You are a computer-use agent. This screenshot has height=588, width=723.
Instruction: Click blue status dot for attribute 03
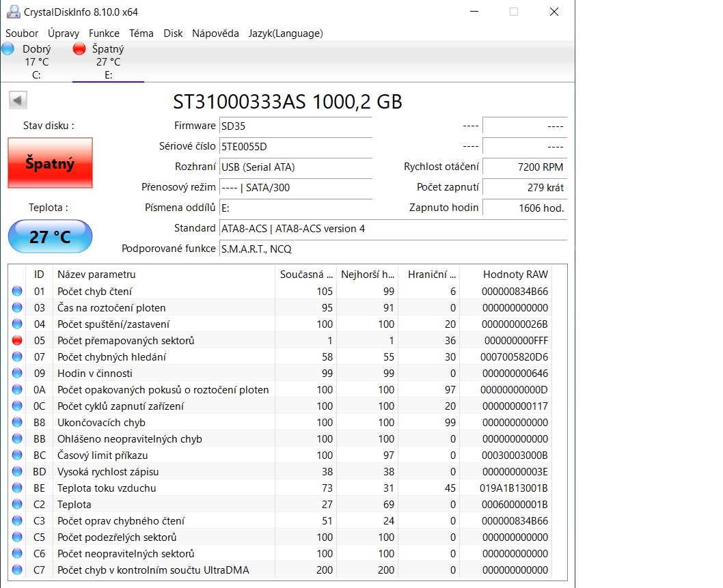[x=17, y=307]
